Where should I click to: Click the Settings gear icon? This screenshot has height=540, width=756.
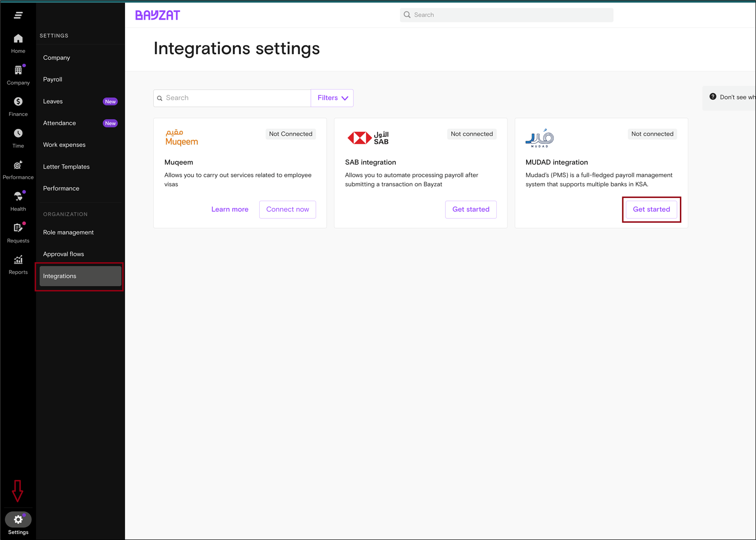coord(18,519)
